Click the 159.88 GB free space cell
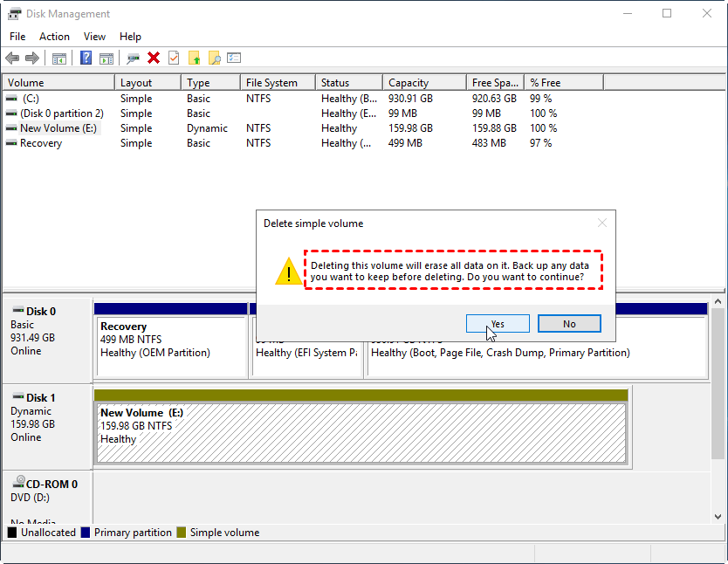This screenshot has height=564, width=728. tap(494, 128)
